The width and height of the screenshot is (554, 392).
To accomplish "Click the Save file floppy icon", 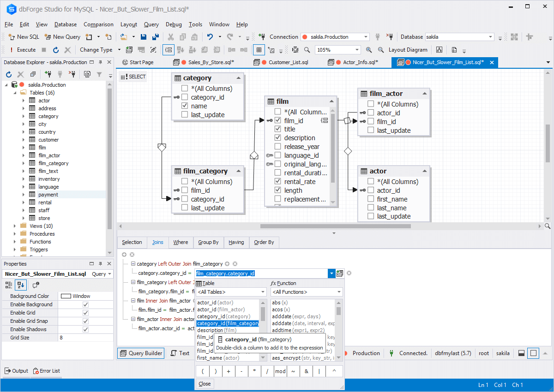I will [144, 37].
